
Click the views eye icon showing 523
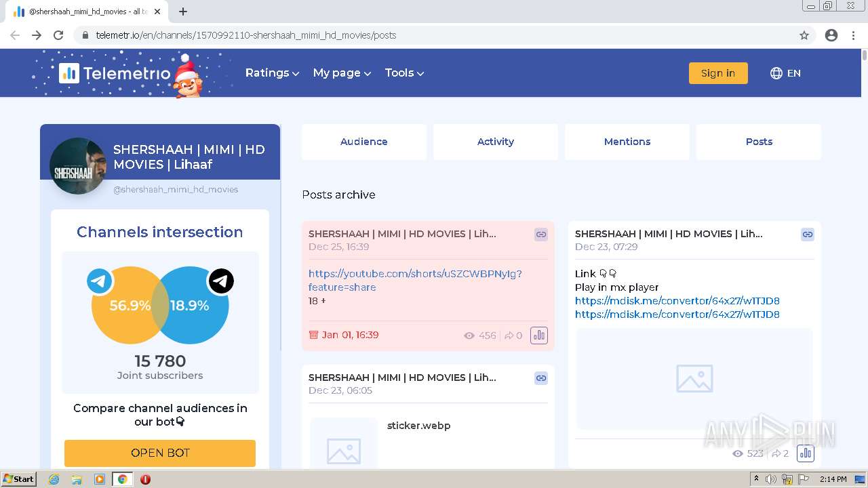coord(738,453)
